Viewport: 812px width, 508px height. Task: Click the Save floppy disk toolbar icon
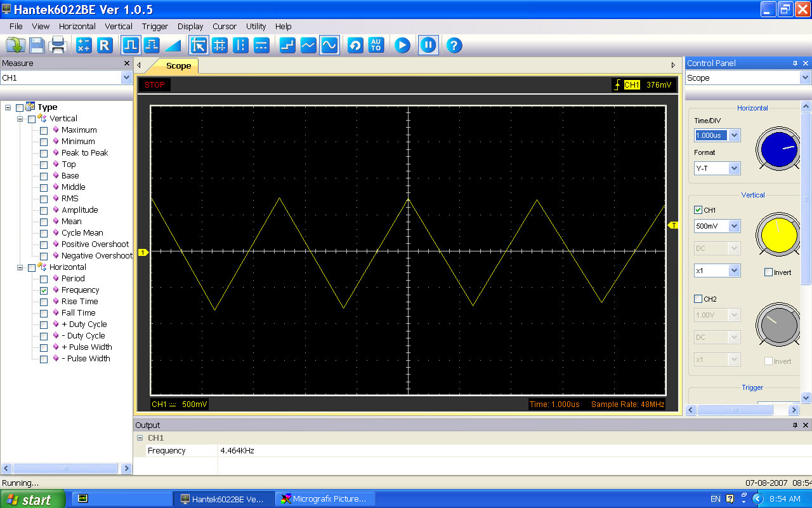tap(37, 45)
